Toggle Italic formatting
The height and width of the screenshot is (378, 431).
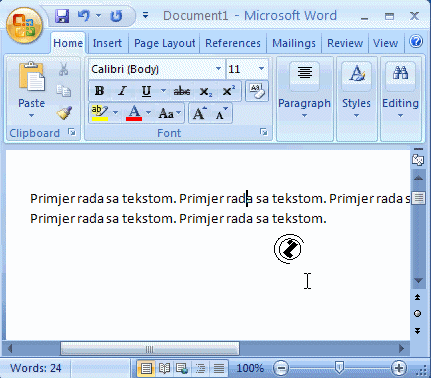122,91
